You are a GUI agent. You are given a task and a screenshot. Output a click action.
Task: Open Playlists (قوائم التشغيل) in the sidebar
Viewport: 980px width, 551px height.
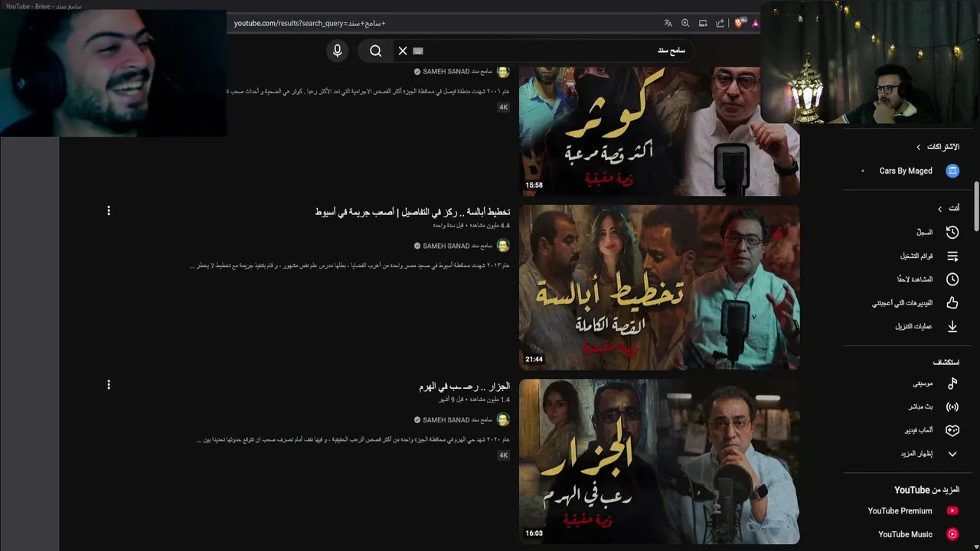tap(929, 256)
